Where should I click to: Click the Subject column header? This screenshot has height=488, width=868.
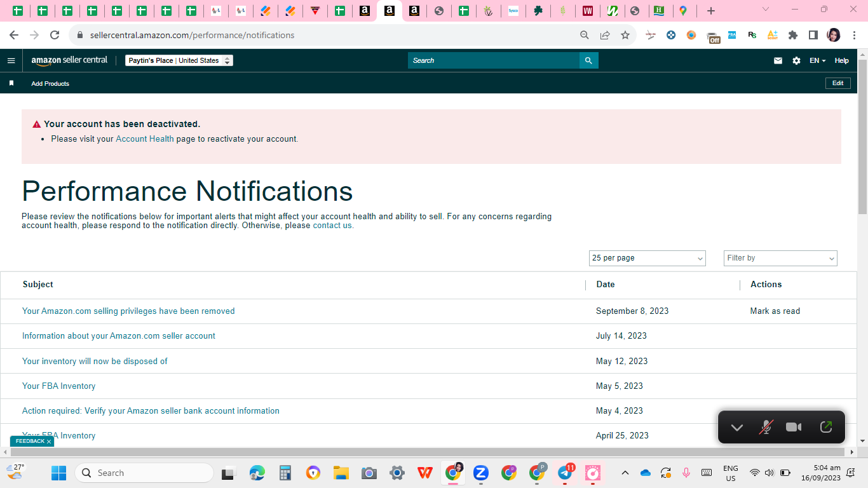click(38, 284)
